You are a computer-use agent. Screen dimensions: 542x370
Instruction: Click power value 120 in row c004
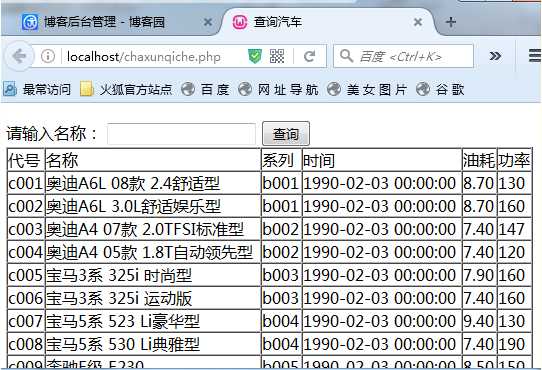(514, 252)
